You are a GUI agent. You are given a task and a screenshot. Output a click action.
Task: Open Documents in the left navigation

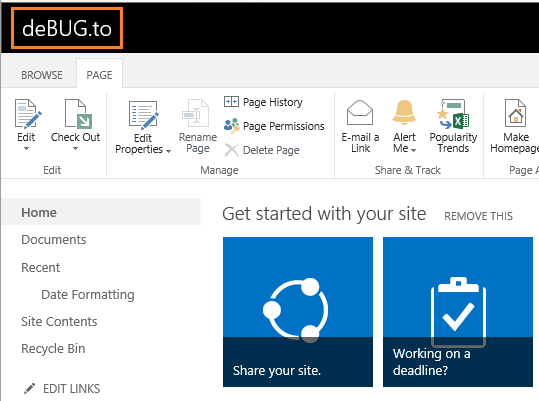(54, 240)
